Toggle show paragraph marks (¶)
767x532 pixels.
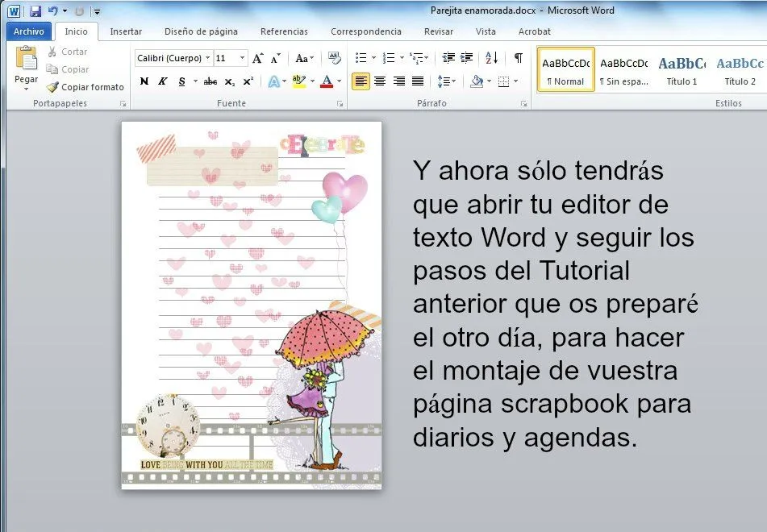[x=518, y=58]
